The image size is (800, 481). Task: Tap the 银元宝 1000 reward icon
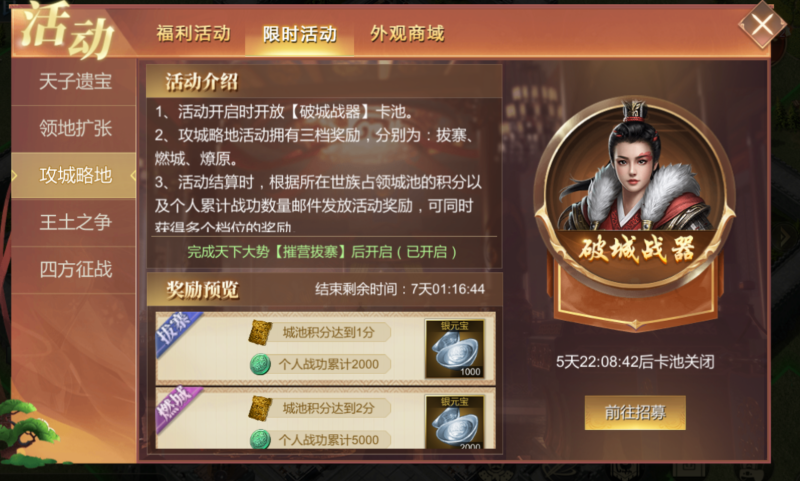pyautogui.click(x=455, y=349)
